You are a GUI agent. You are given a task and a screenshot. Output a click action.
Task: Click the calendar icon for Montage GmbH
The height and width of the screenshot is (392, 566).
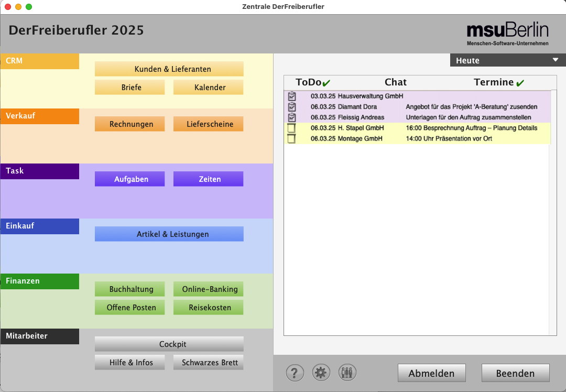click(x=292, y=138)
